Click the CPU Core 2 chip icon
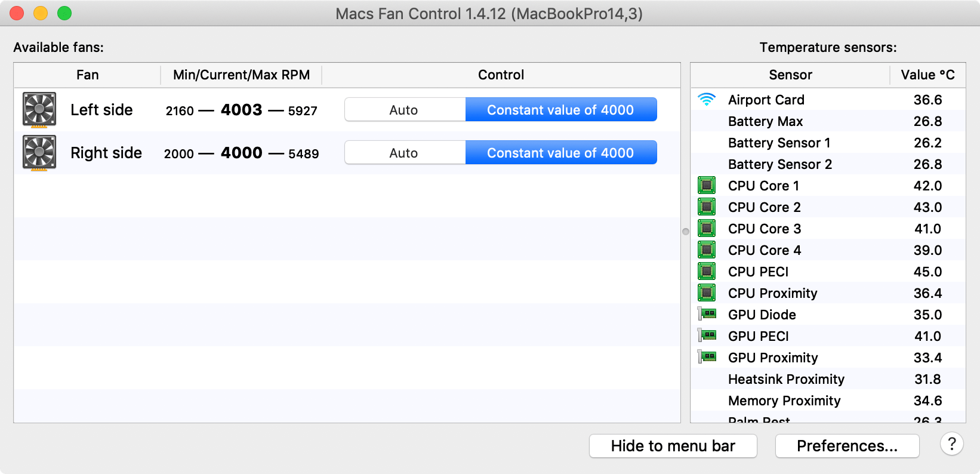 click(x=707, y=207)
